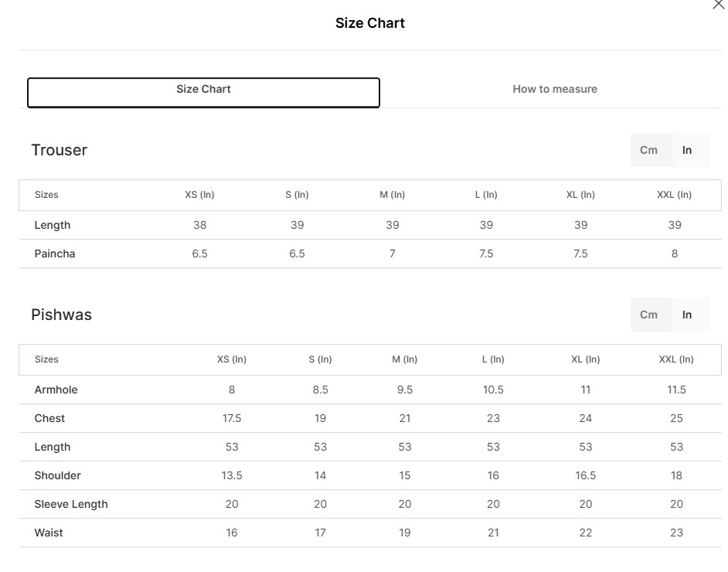This screenshot has height=572, width=728.
Task: Click the Shoulder row label
Action: pyautogui.click(x=57, y=475)
